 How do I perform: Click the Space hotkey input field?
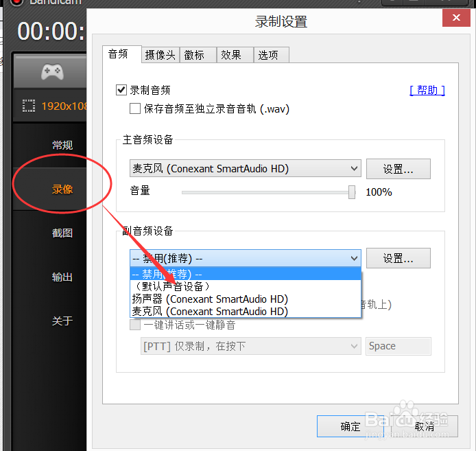click(x=398, y=346)
